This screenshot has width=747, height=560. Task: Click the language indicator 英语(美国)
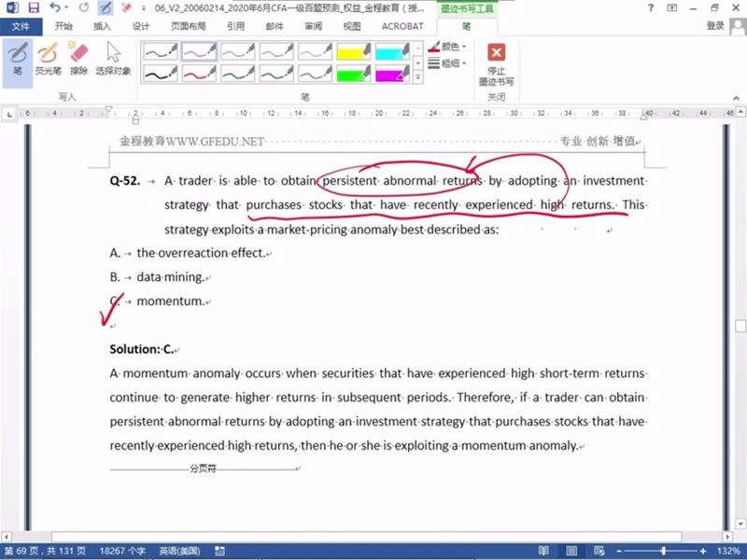[x=179, y=551]
